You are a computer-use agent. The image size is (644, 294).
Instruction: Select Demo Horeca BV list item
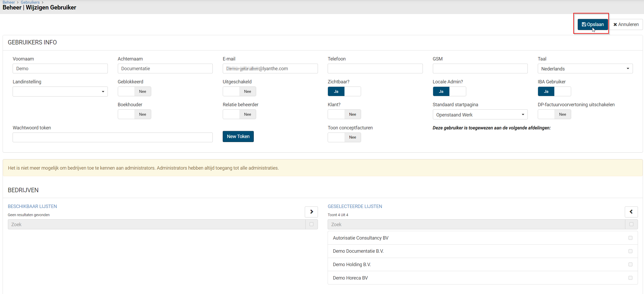pos(350,278)
